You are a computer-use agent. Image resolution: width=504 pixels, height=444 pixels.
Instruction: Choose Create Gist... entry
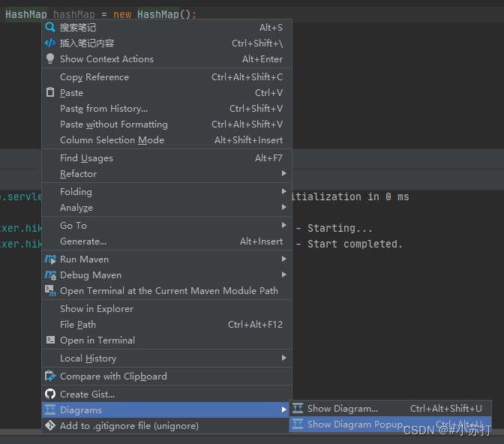(166, 394)
